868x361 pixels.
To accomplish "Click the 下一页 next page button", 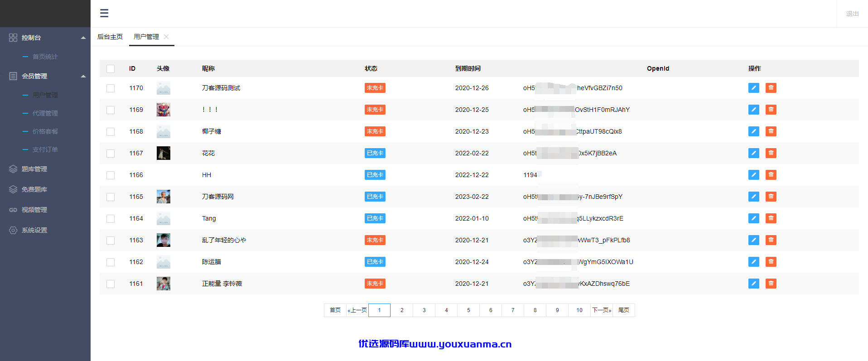I will [602, 310].
